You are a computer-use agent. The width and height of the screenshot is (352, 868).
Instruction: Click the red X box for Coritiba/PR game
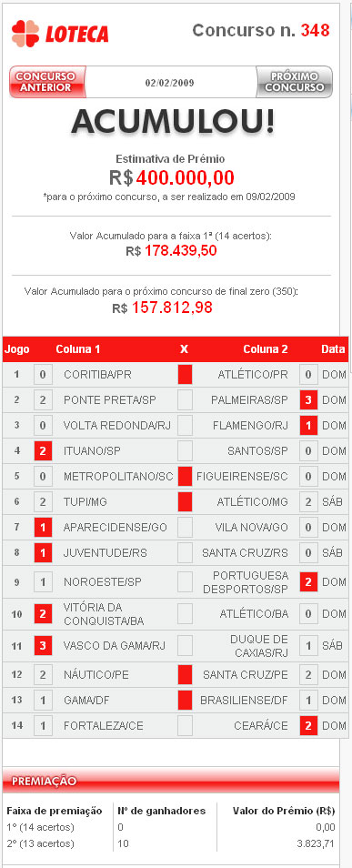tap(185, 375)
